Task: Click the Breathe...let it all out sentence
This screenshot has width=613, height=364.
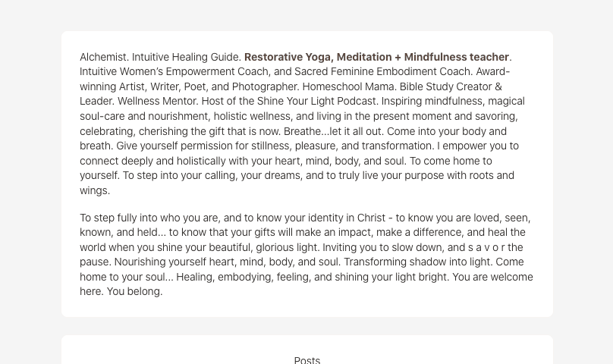Action: [x=334, y=131]
